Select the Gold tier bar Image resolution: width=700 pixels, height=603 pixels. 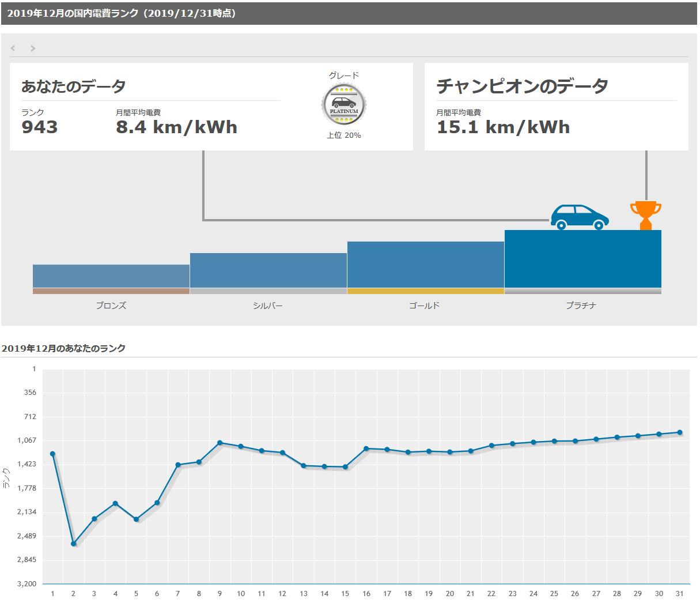point(426,265)
